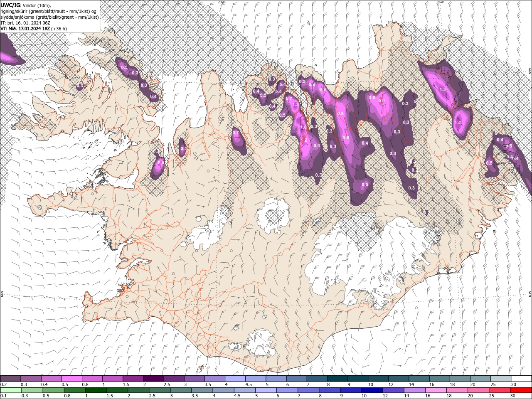Click the 'VT: Mið. 17.01.2024 18Z (+36 h)' line
This screenshot has height=399, width=532.
34,29
